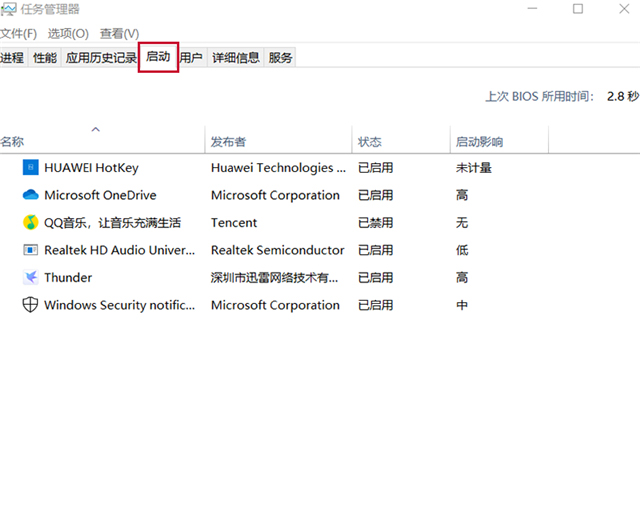
Task: Click Microsoft Corporation in OneDrive row
Action: click(x=275, y=195)
